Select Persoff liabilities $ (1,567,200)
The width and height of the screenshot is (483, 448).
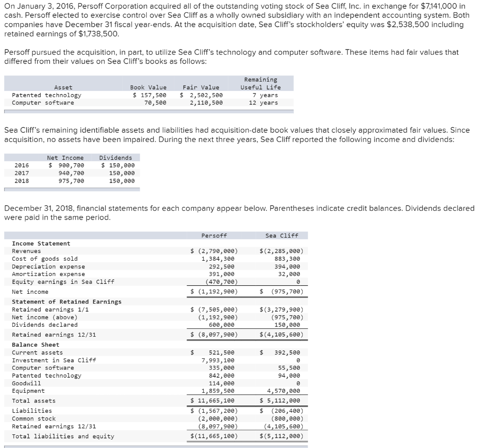click(214, 411)
